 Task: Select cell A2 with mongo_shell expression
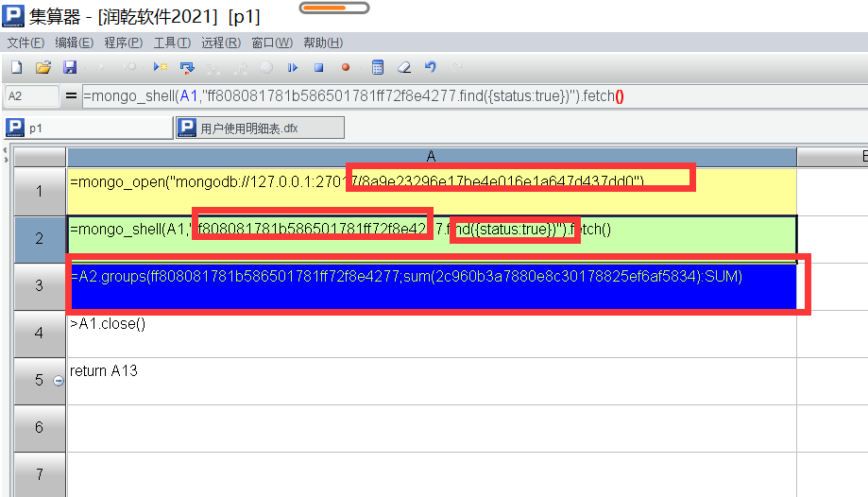tap(432, 239)
